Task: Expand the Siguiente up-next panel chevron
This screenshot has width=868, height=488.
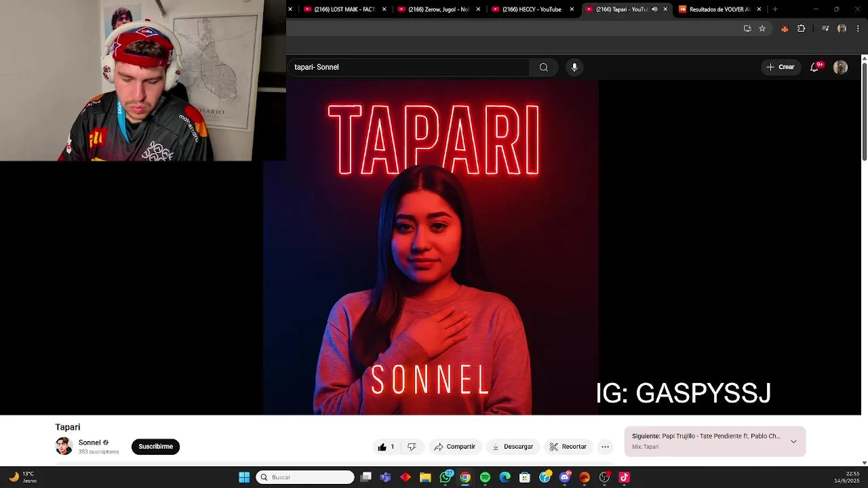Action: click(793, 441)
